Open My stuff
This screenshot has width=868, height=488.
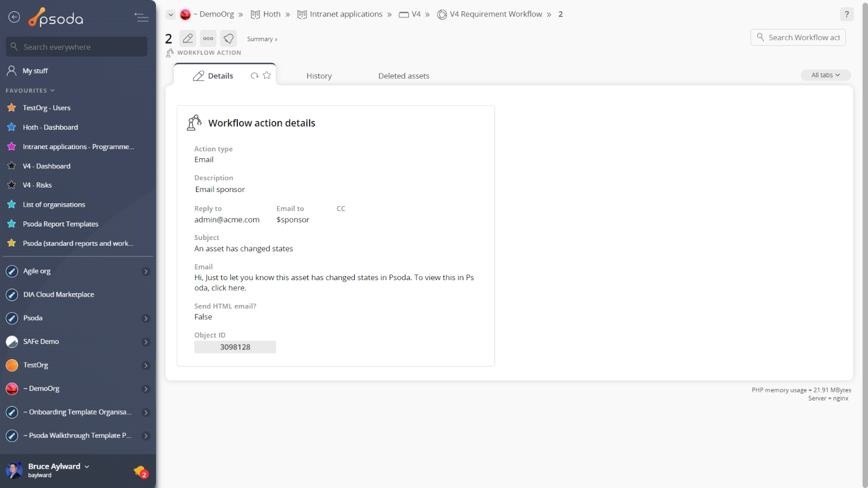coord(35,71)
